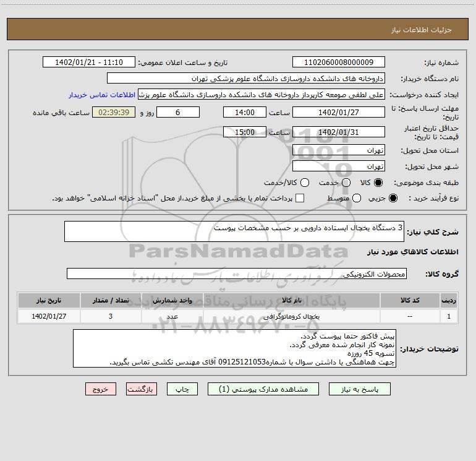The height and width of the screenshot is (461, 476).
Task: Click the کد کالا column header
Action: [x=409, y=300]
